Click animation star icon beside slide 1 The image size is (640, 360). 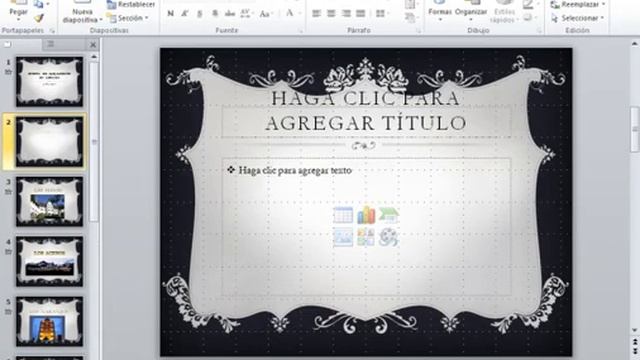pos(8,72)
